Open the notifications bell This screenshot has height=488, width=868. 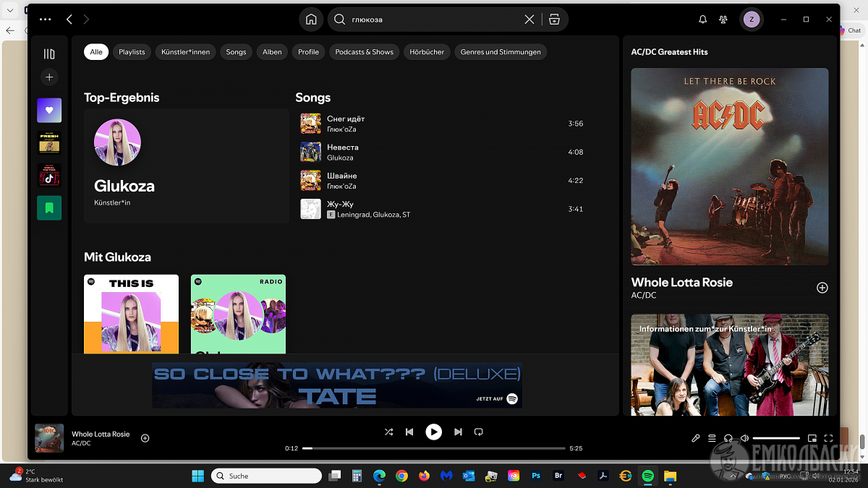click(x=702, y=20)
